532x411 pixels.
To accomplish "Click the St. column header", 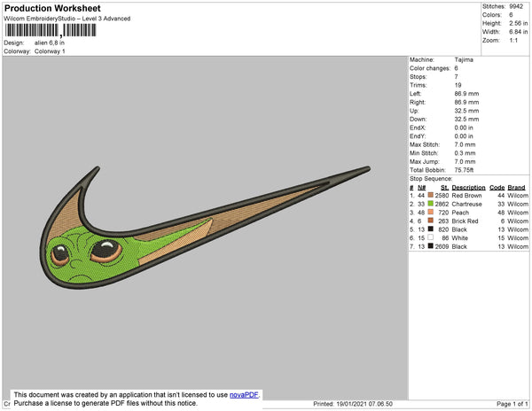I will pos(444,187).
